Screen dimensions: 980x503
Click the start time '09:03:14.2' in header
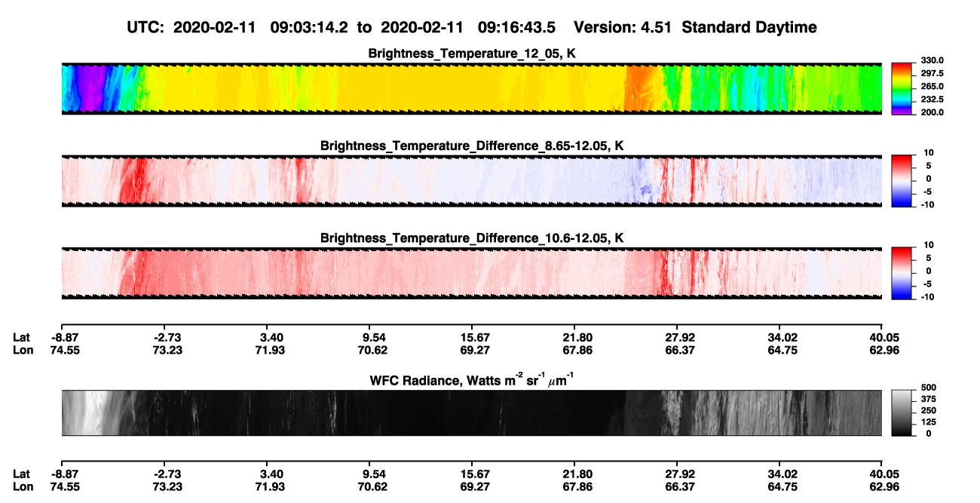(311, 28)
